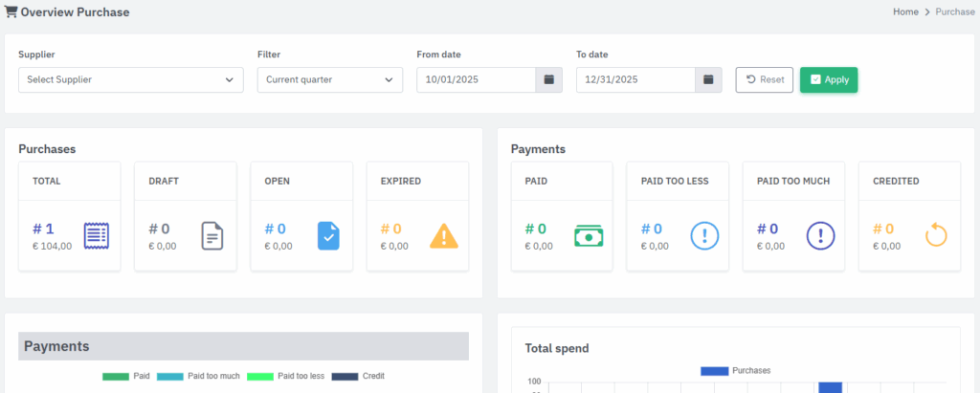Click the From date input field
Screen dimensions: 980x393
point(476,79)
